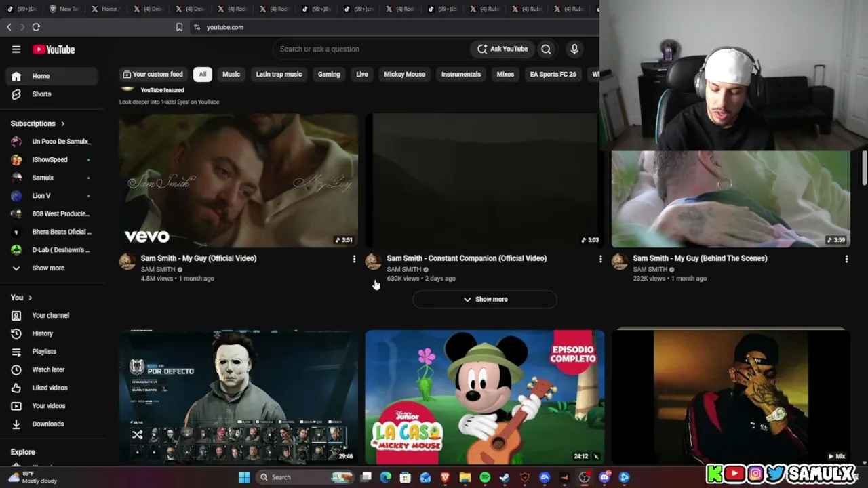Screen dimensions: 868x488
Task: Select the Gaming filter chip
Action: pos(329,75)
